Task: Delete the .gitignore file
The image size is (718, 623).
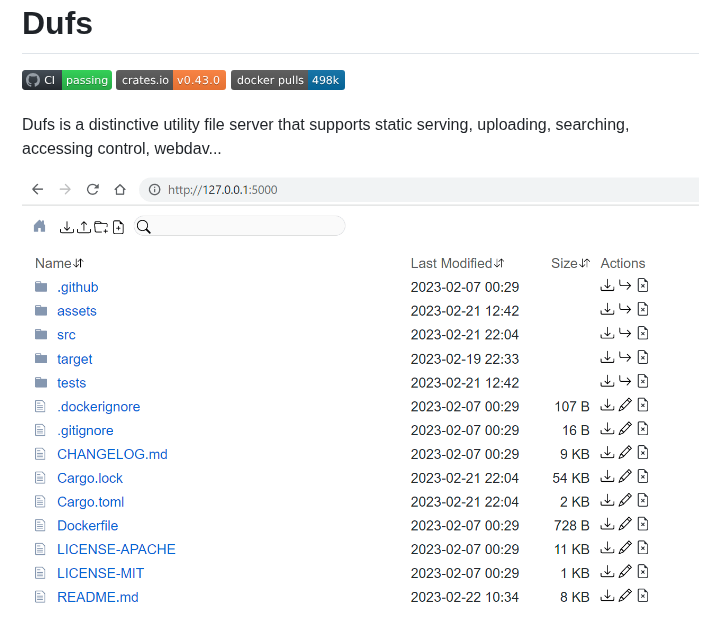Action: click(643, 428)
